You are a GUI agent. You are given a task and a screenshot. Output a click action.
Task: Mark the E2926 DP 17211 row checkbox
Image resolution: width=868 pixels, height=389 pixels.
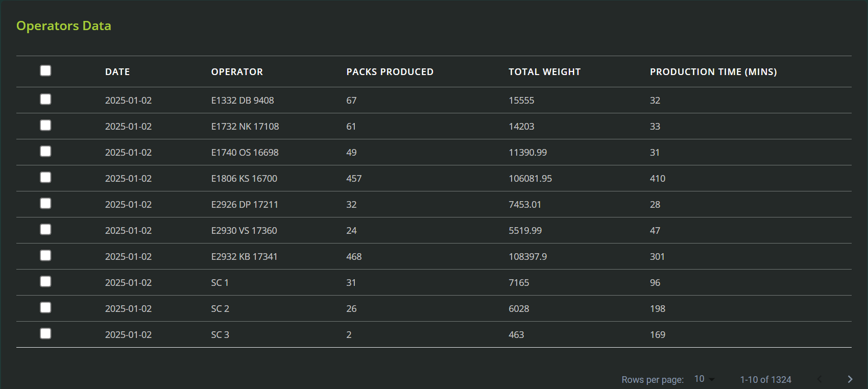pyautogui.click(x=45, y=204)
